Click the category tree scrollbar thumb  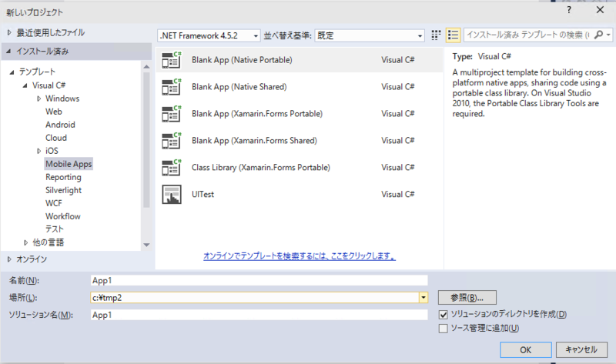coord(146,140)
